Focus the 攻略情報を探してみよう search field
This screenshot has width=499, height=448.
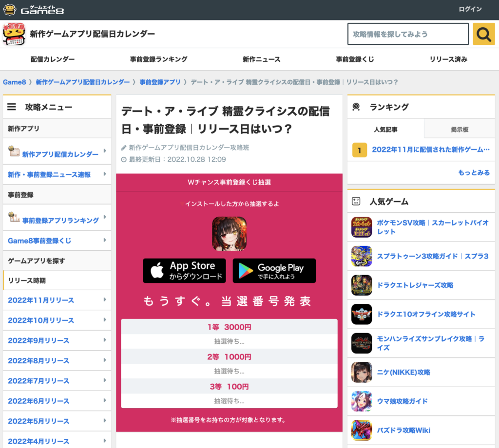(x=407, y=34)
